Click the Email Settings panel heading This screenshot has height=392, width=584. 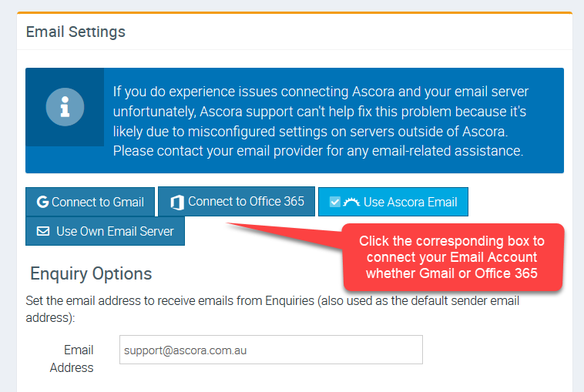click(x=76, y=32)
